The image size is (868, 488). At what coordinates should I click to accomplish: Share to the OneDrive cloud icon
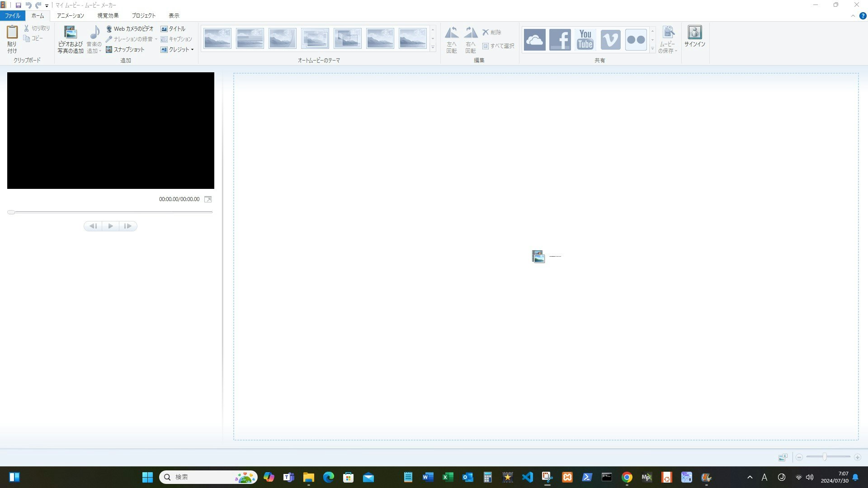pyautogui.click(x=534, y=39)
